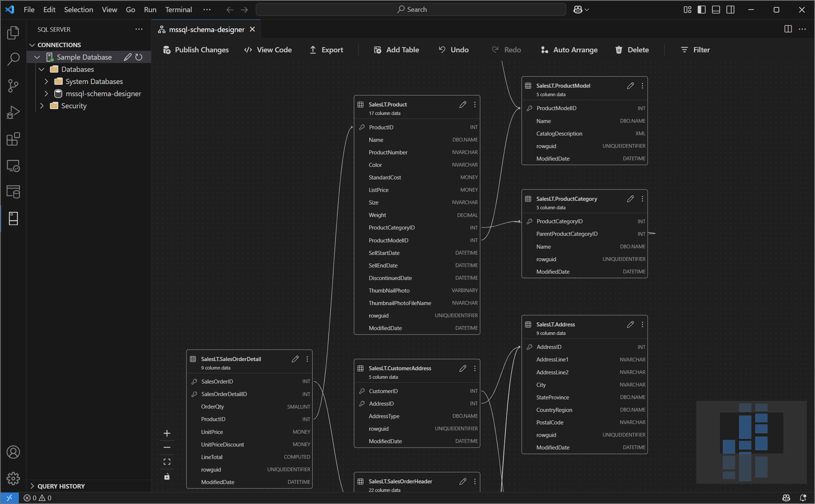Click the Auto Arrange button
This screenshot has height=504, width=815.
(x=570, y=50)
